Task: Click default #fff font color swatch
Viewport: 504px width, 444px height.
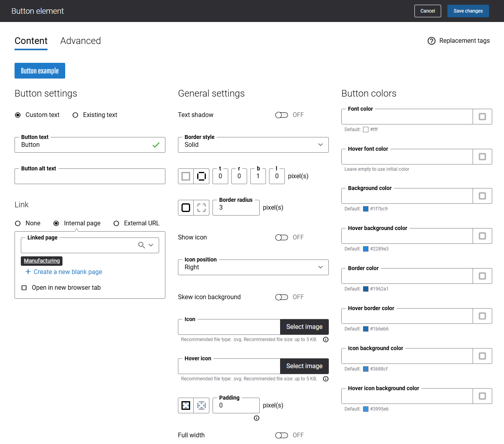Action: point(366,130)
